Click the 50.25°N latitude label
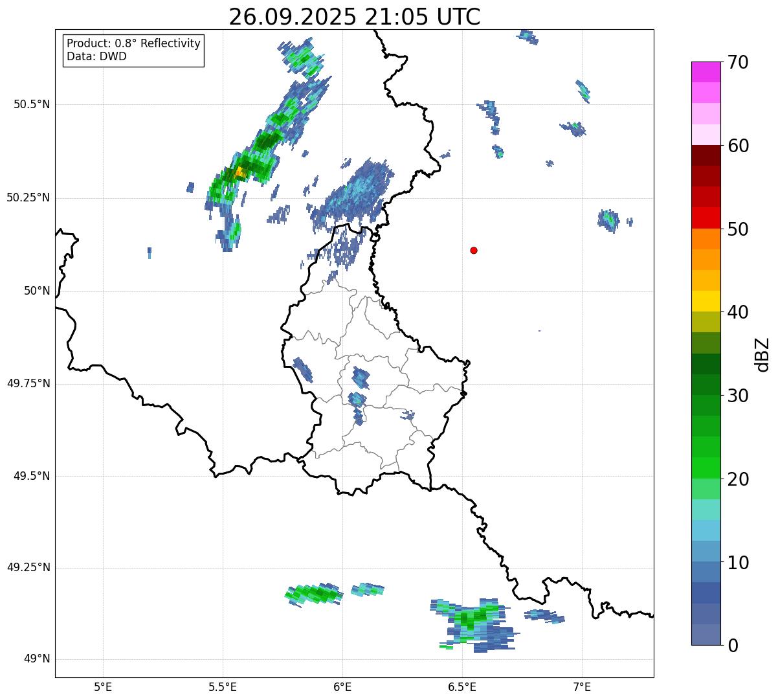778x700 pixels. tap(28, 198)
